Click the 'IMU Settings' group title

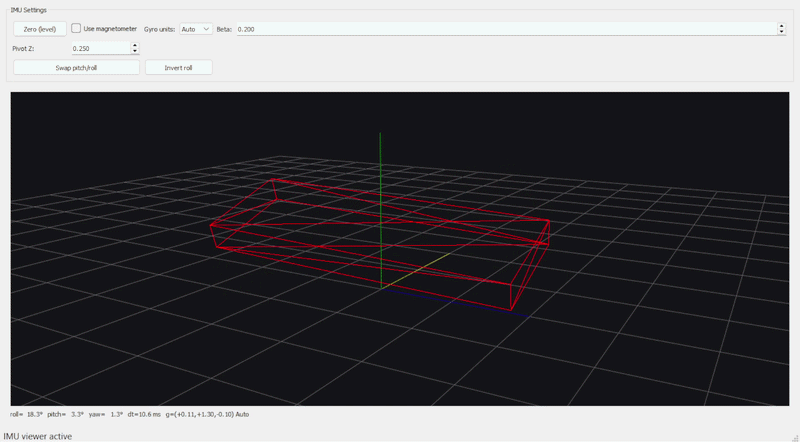point(29,10)
